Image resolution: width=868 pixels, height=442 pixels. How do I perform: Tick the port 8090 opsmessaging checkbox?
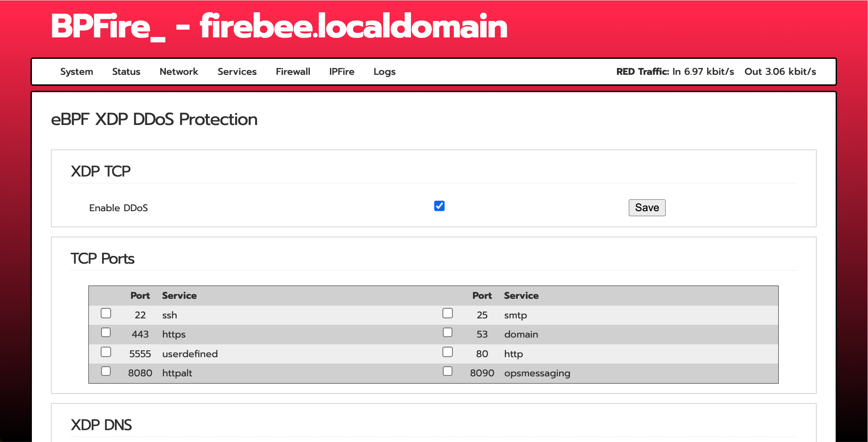coord(447,371)
